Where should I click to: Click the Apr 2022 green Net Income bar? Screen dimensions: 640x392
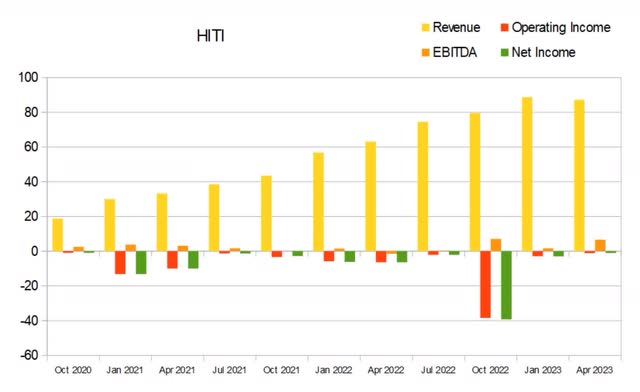[402, 256]
